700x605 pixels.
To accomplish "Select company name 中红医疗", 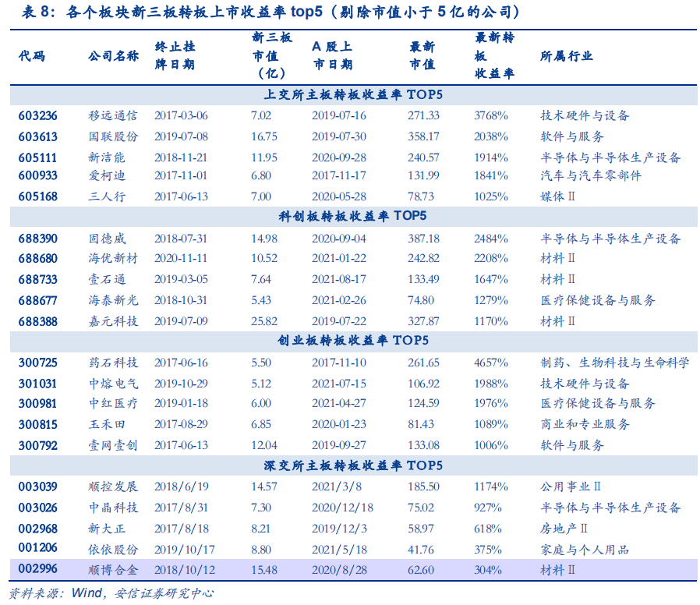I will coord(113,404).
